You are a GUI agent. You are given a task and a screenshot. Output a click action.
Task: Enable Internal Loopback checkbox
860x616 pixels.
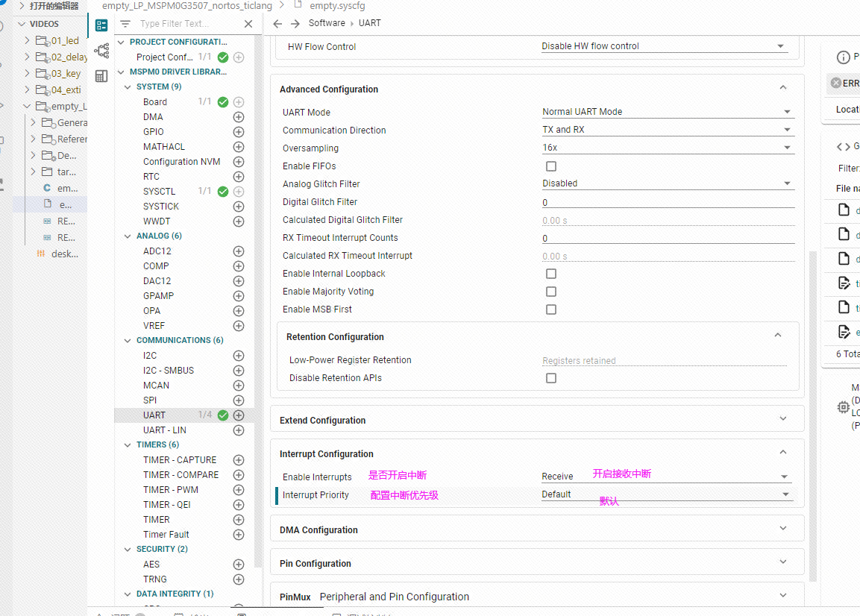tap(551, 274)
